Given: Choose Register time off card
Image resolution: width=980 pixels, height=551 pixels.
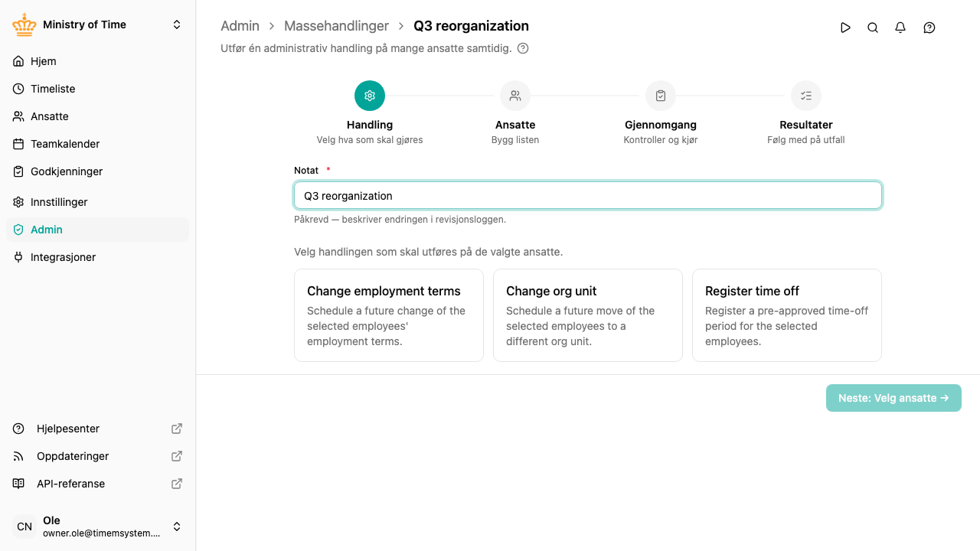Looking at the screenshot, I should pyautogui.click(x=787, y=315).
